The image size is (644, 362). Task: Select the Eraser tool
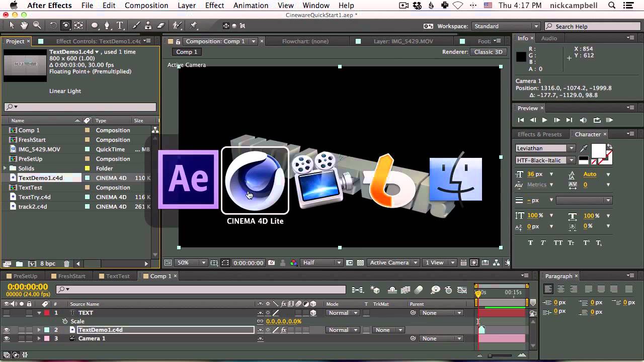[x=161, y=25]
